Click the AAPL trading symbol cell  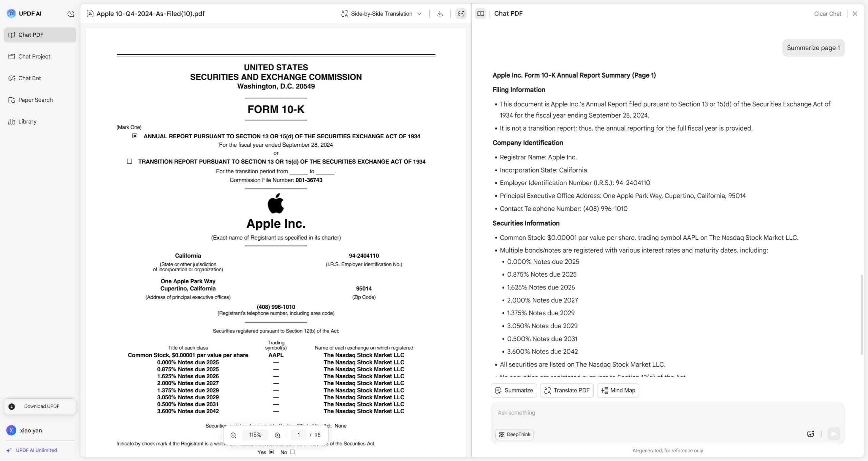tap(276, 355)
